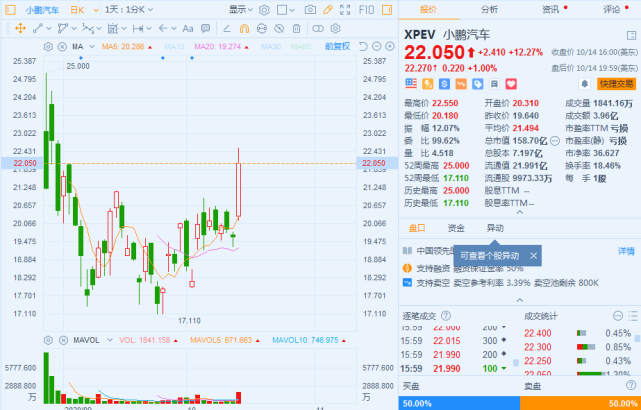Open dropdown arrow next to arrow tool
The image size is (641, 410).
[x=174, y=28]
